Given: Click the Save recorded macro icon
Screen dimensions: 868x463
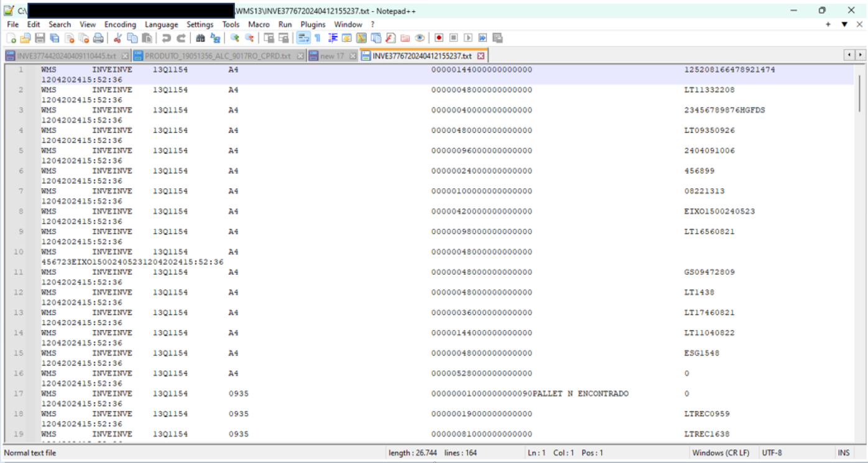Looking at the screenshot, I should [497, 38].
